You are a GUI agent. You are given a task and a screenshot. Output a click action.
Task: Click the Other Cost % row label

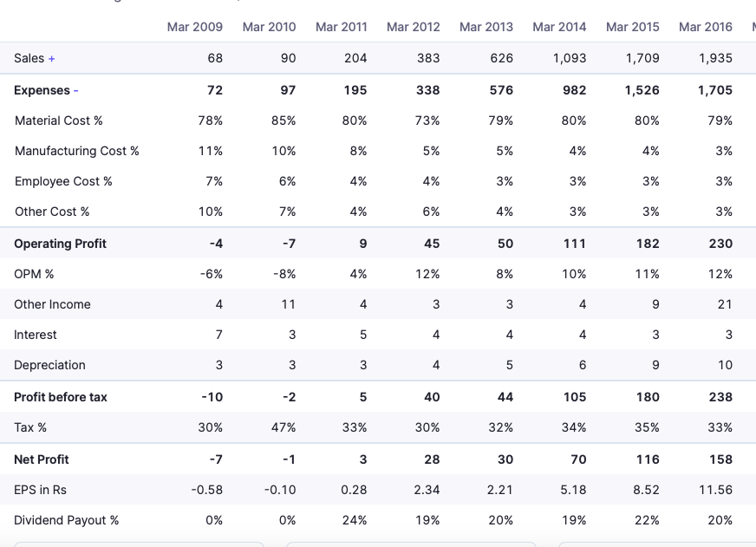point(52,212)
